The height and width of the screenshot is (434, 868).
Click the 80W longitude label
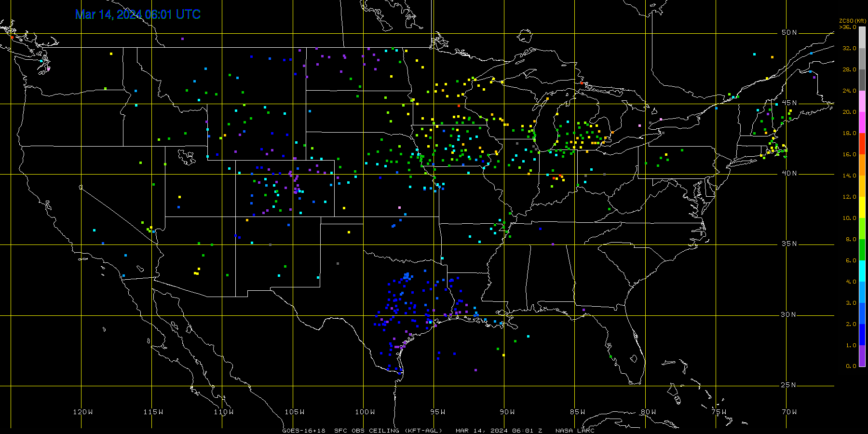[x=649, y=412]
